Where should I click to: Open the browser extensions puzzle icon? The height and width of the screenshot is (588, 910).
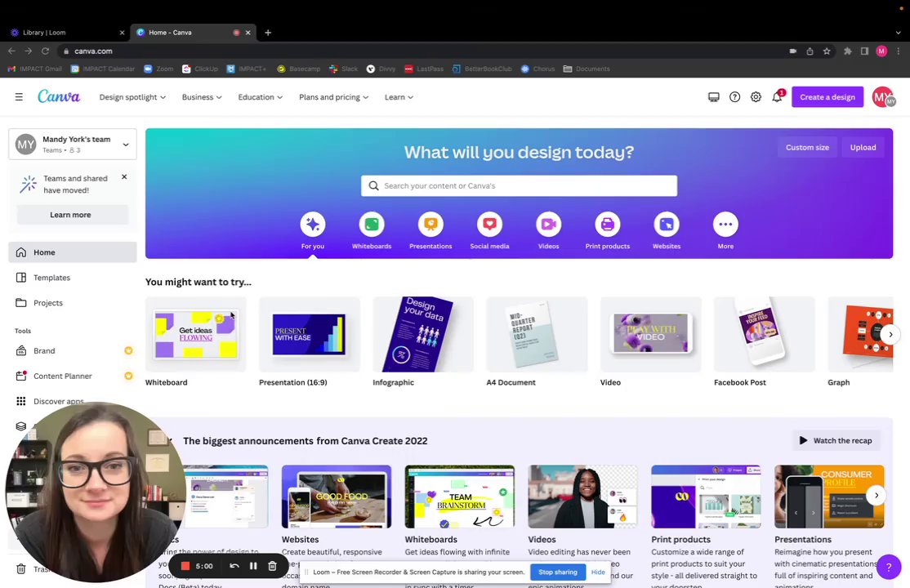pos(847,51)
